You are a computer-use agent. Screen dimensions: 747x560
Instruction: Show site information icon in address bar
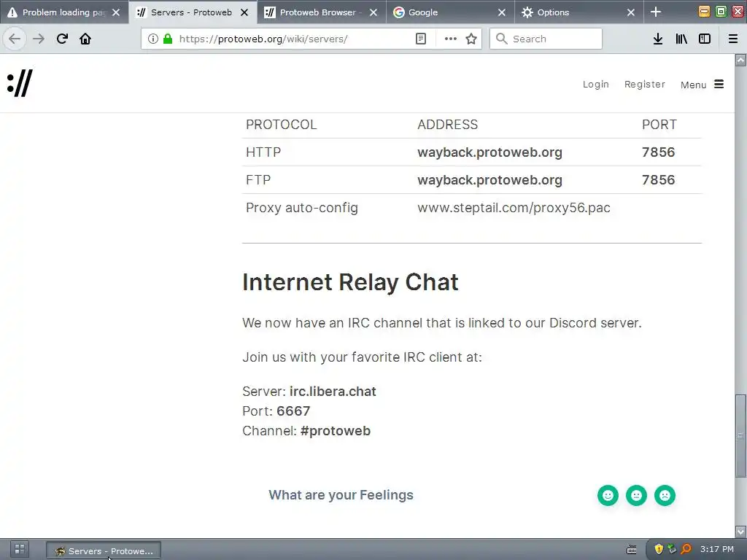(x=153, y=39)
